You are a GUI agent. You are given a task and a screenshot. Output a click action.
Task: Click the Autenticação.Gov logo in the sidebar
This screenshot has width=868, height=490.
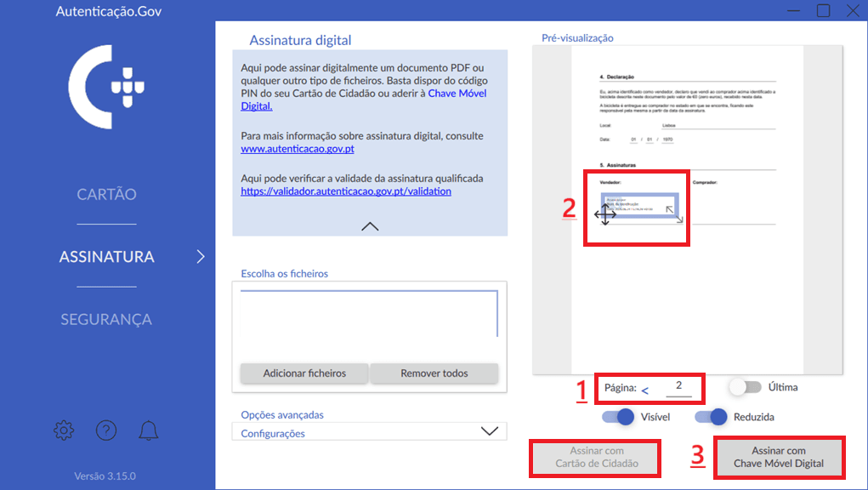tap(106, 87)
